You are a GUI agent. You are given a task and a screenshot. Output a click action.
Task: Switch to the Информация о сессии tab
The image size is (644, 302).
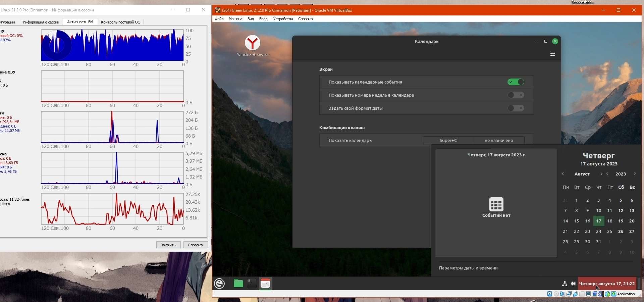pyautogui.click(x=41, y=22)
